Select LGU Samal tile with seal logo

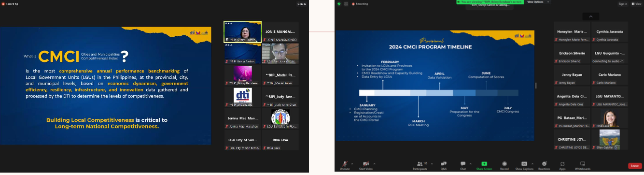pyautogui.click(x=280, y=118)
